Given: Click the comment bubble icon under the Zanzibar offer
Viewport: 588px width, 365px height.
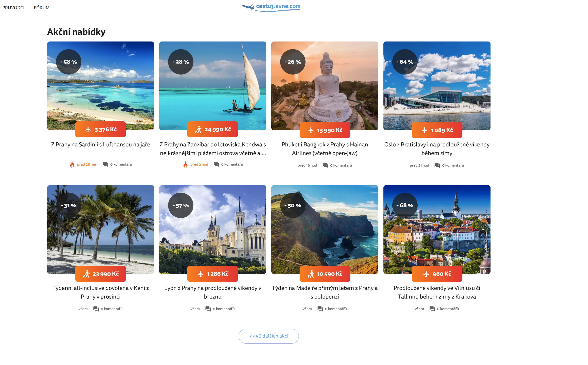Looking at the screenshot, I should point(216,164).
